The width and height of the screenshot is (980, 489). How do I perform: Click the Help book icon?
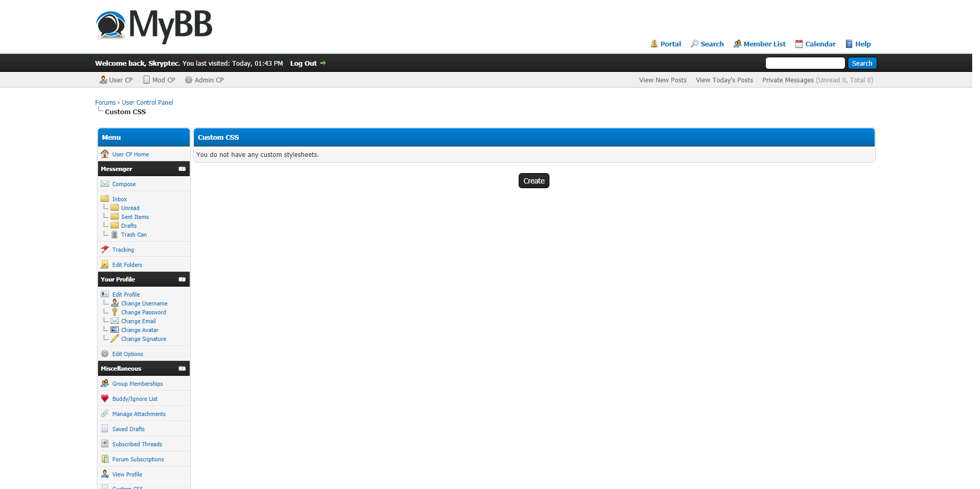(x=849, y=44)
